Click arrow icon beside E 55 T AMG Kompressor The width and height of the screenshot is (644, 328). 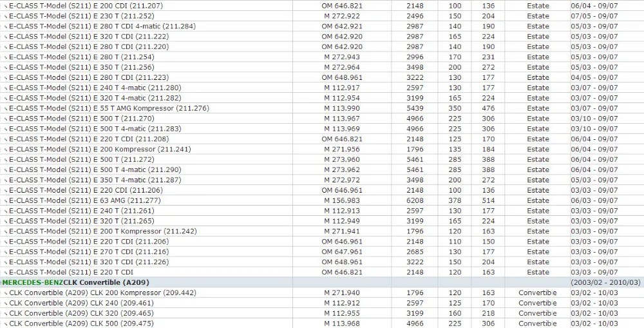(6, 109)
